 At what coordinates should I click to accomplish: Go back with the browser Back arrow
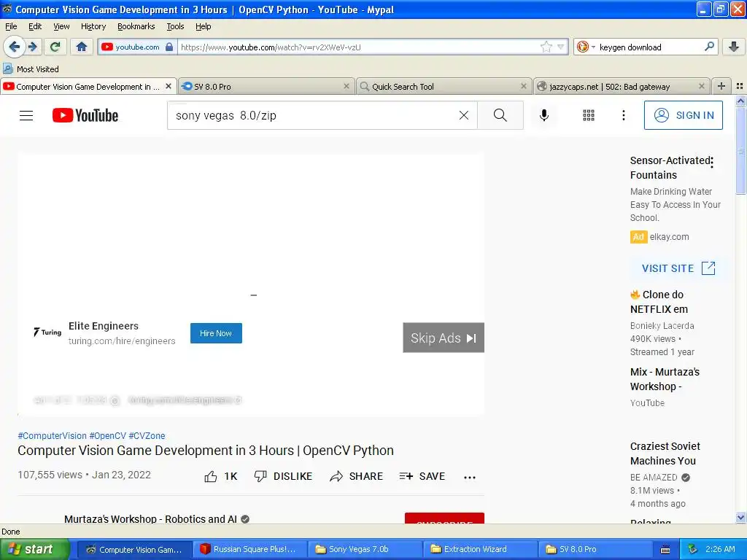pyautogui.click(x=14, y=47)
